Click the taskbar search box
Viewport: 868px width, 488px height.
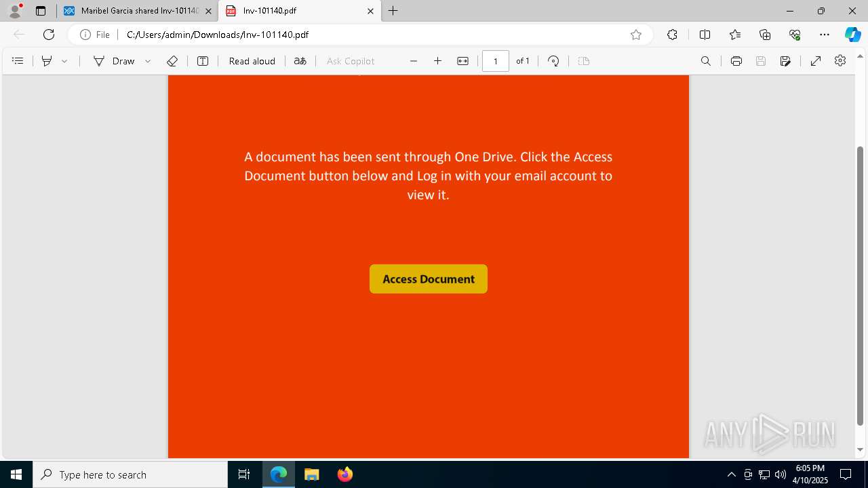coord(130,474)
